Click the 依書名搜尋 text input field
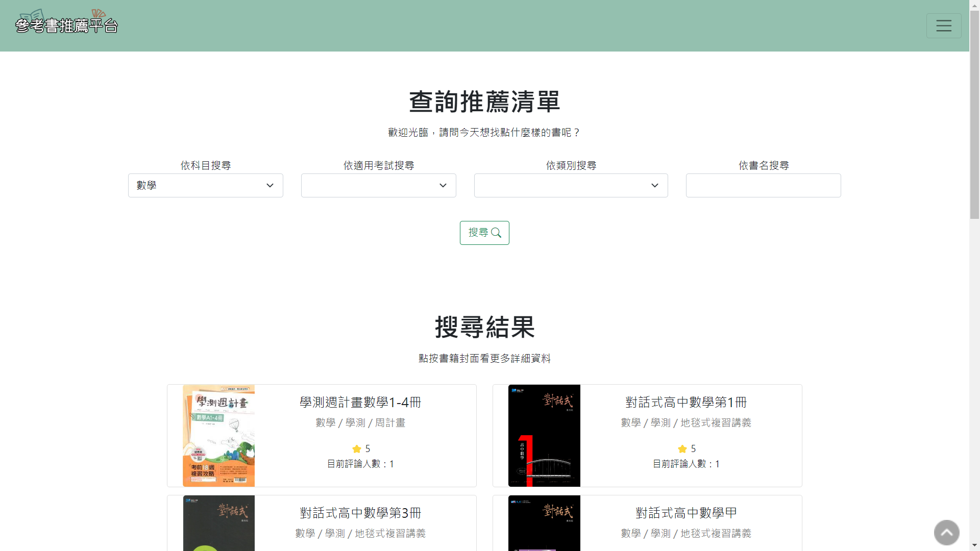The width and height of the screenshot is (980, 551). [x=763, y=185]
